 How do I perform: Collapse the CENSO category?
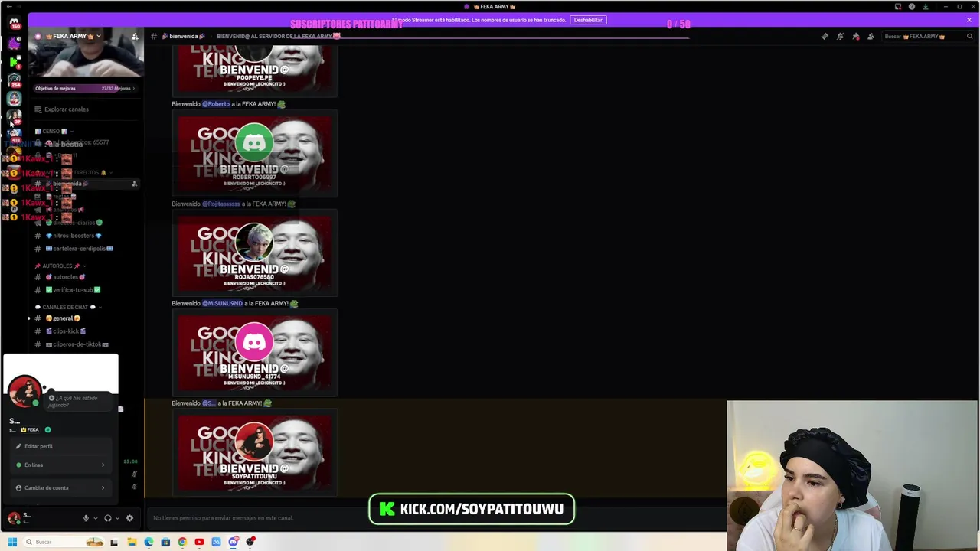click(54, 131)
